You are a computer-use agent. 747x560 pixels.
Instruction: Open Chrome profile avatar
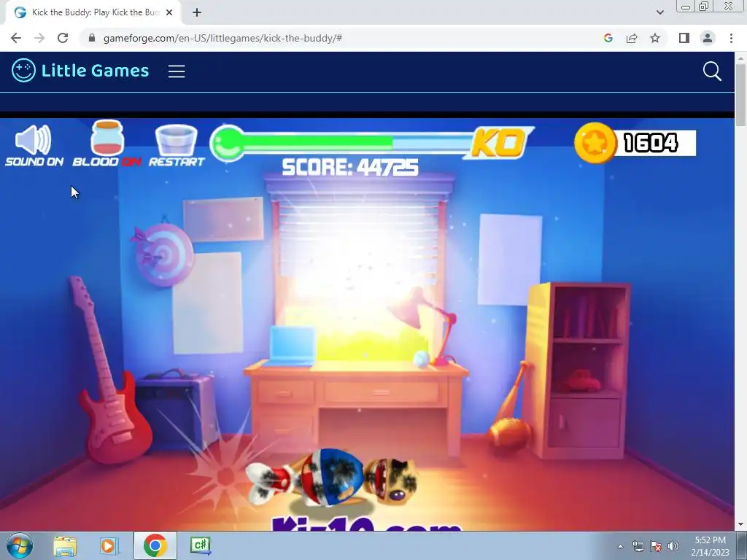[708, 38]
